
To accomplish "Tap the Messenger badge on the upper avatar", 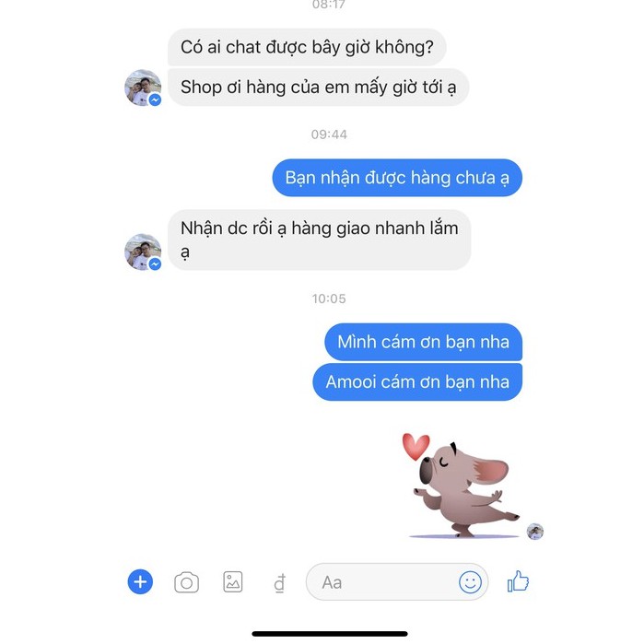I will click(155, 100).
